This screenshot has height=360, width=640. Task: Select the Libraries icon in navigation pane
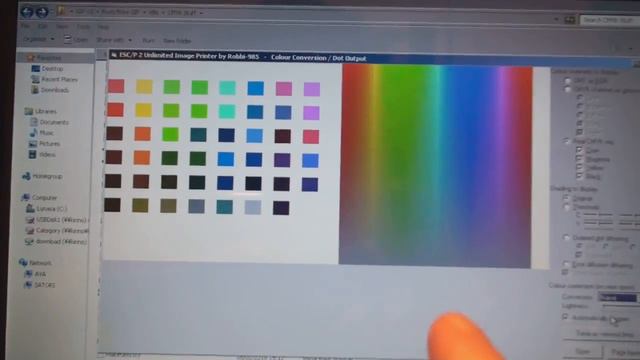(29, 111)
